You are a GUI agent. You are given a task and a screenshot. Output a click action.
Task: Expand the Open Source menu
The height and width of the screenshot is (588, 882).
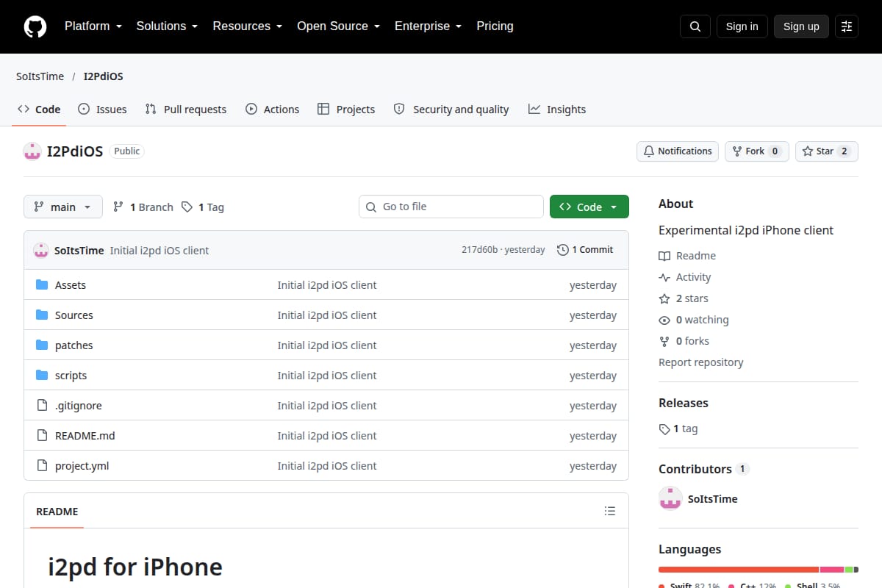pos(339,26)
